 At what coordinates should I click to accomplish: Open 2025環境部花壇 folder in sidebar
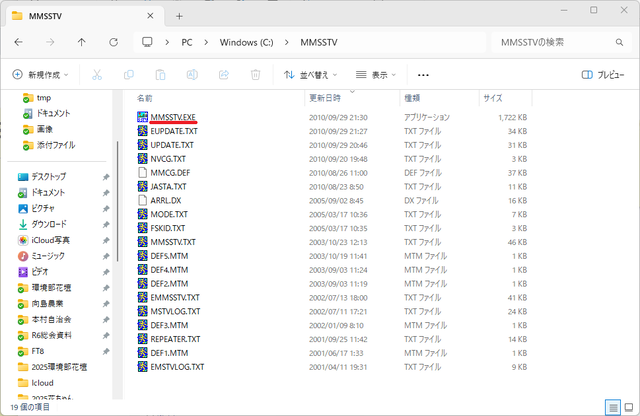click(52, 367)
